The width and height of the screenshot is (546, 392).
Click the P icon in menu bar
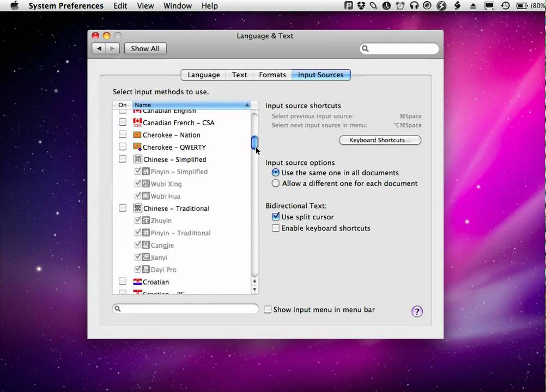(x=348, y=5)
